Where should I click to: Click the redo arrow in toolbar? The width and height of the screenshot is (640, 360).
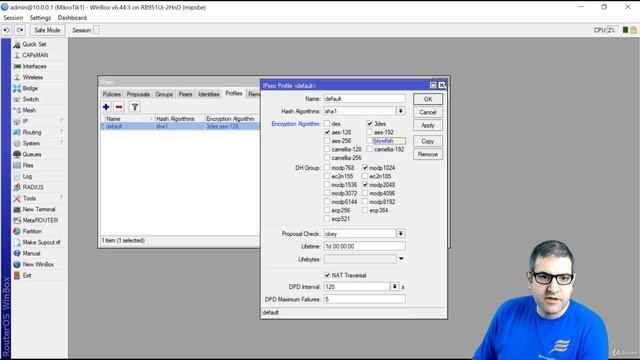pos(20,30)
